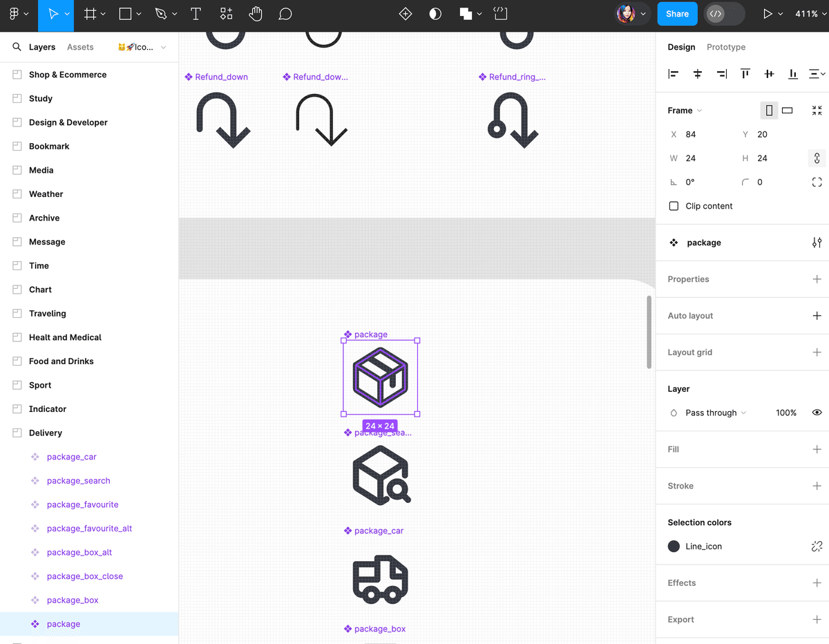829x644 pixels.
Task: Detach the Line_icon style
Action: 817,547
